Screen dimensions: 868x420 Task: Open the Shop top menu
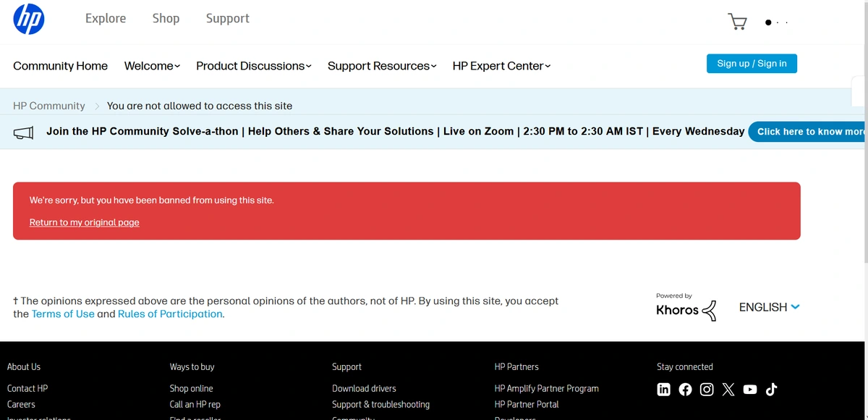coord(166,19)
